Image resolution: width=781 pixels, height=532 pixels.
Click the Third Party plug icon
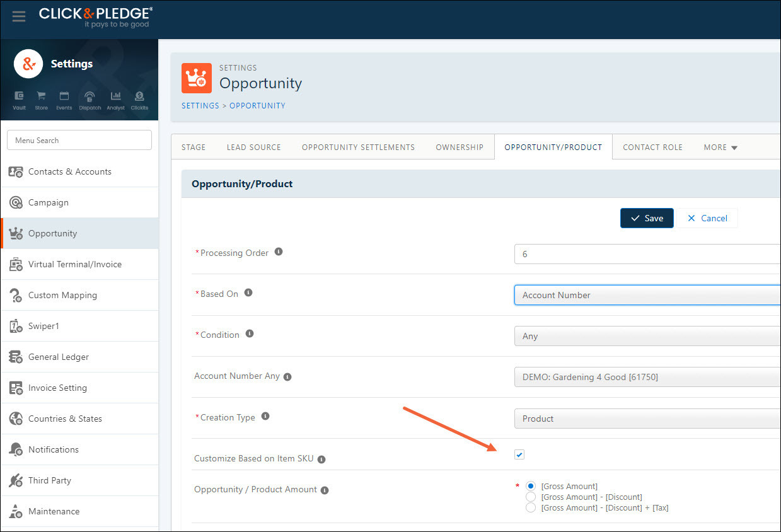[x=16, y=480]
